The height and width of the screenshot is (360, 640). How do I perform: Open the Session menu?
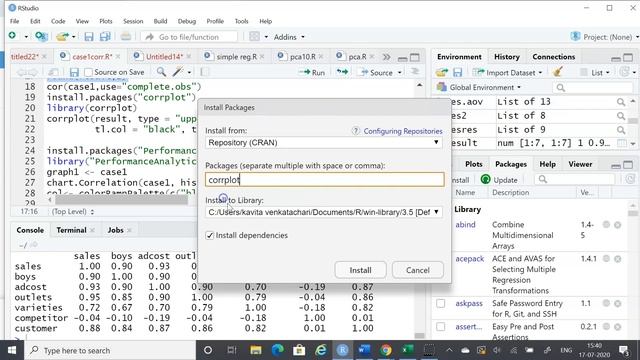[x=133, y=21]
